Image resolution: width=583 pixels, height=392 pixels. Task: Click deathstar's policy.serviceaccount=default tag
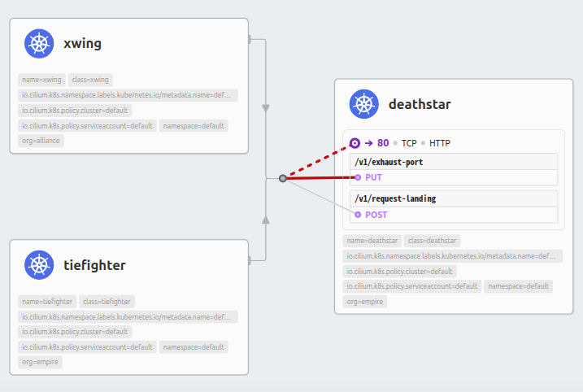pyautogui.click(x=412, y=286)
